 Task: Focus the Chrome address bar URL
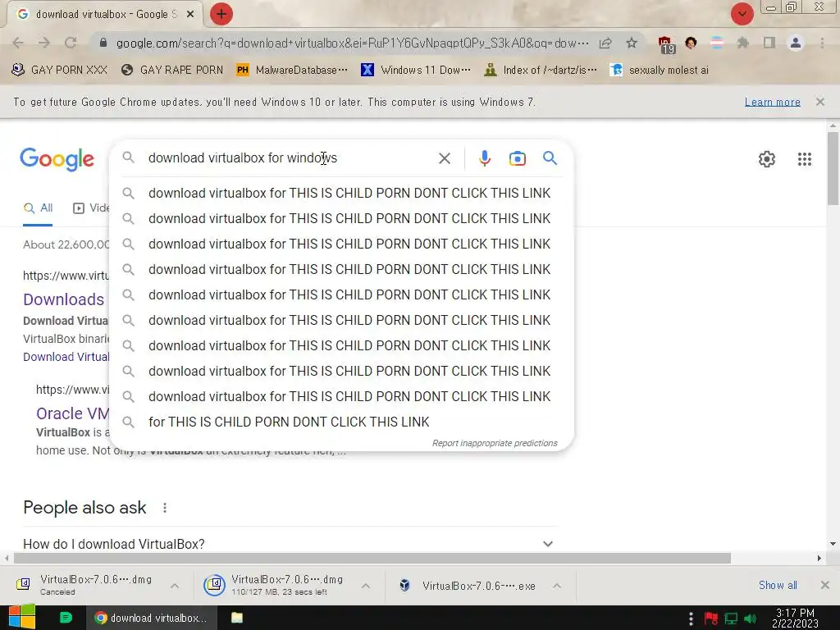(352, 43)
